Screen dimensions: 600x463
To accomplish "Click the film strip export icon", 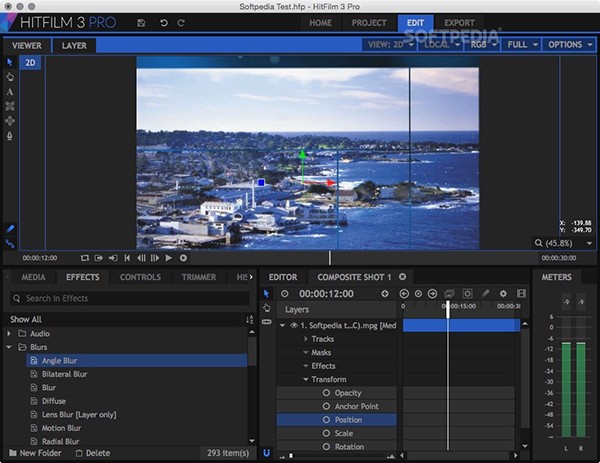I will [521, 293].
